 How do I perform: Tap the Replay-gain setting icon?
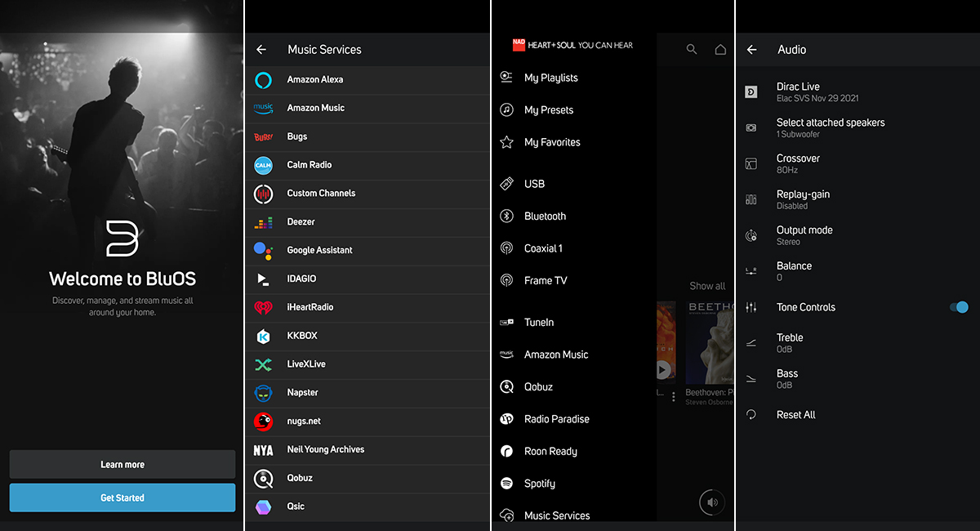pos(751,200)
